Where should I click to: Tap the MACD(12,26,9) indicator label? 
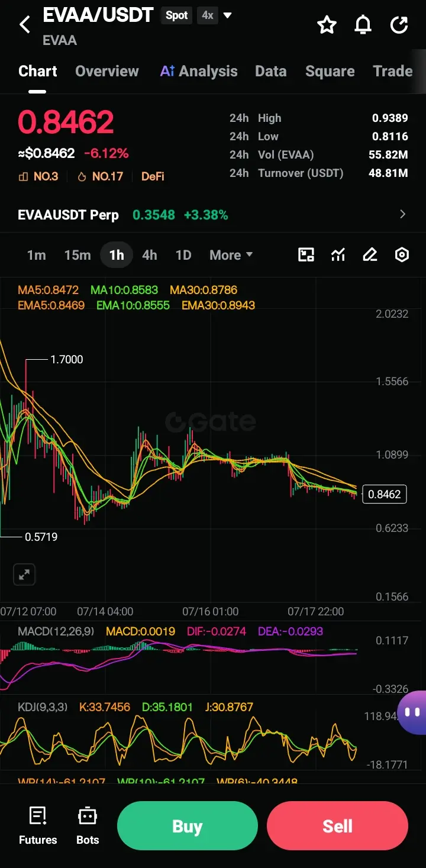click(x=56, y=631)
